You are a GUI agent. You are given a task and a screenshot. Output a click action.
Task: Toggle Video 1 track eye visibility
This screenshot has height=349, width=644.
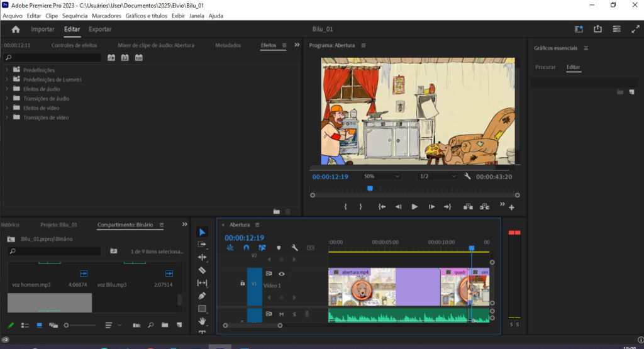point(281,274)
